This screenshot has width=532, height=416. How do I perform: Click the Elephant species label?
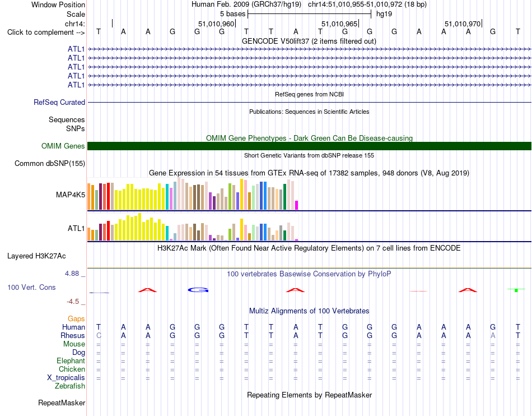tap(71, 360)
